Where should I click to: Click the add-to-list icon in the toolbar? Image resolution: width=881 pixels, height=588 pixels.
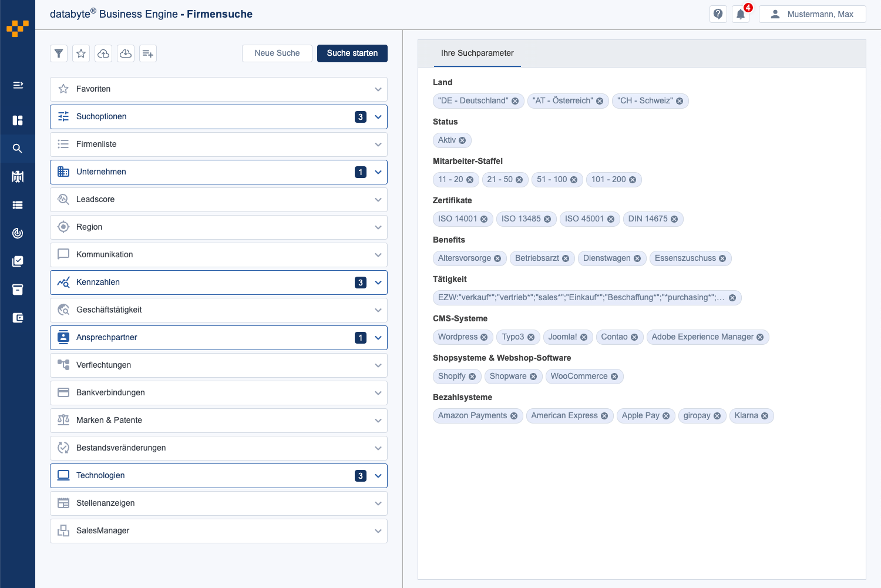point(148,53)
